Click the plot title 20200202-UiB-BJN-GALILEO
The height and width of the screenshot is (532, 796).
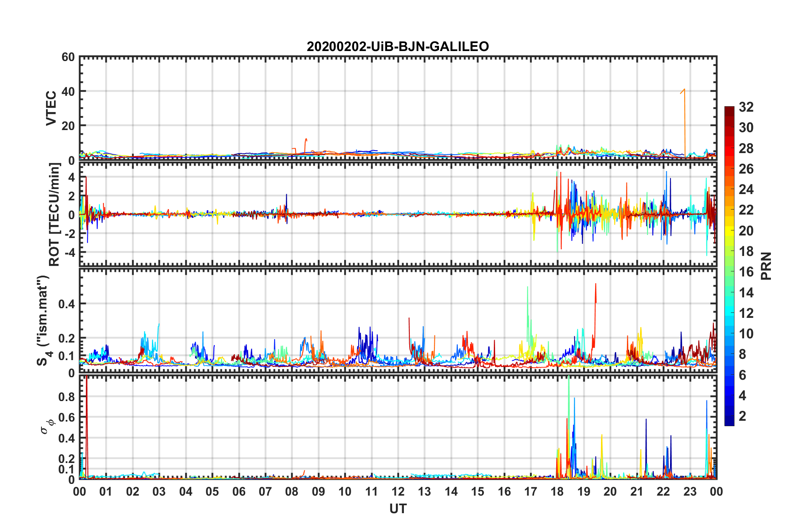coord(398,46)
